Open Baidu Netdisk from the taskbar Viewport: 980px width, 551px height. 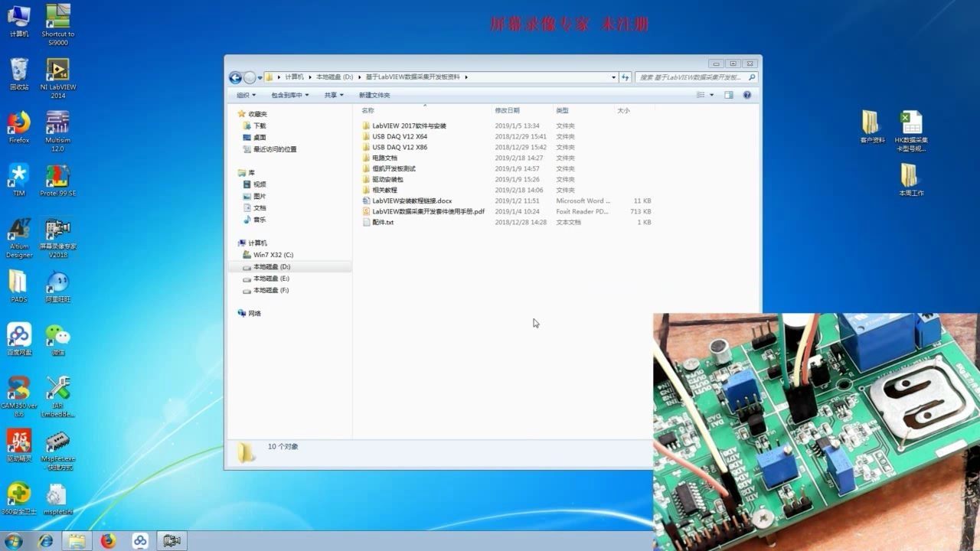coord(140,541)
